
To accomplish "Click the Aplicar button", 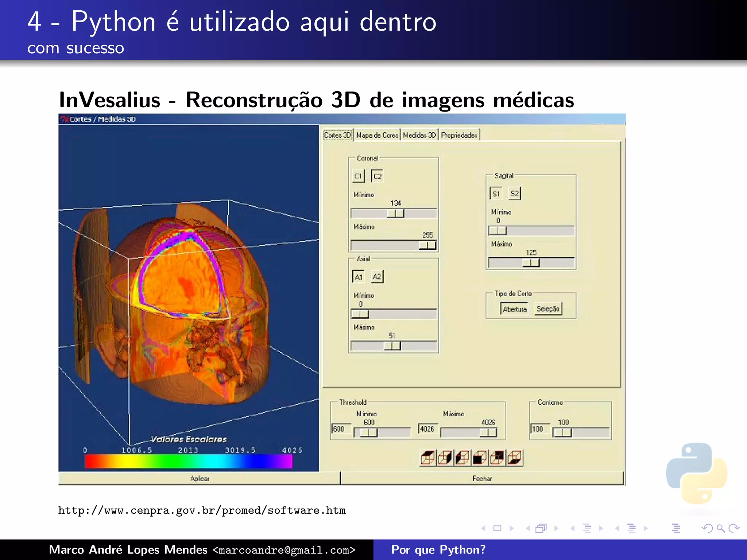I will 200,478.
